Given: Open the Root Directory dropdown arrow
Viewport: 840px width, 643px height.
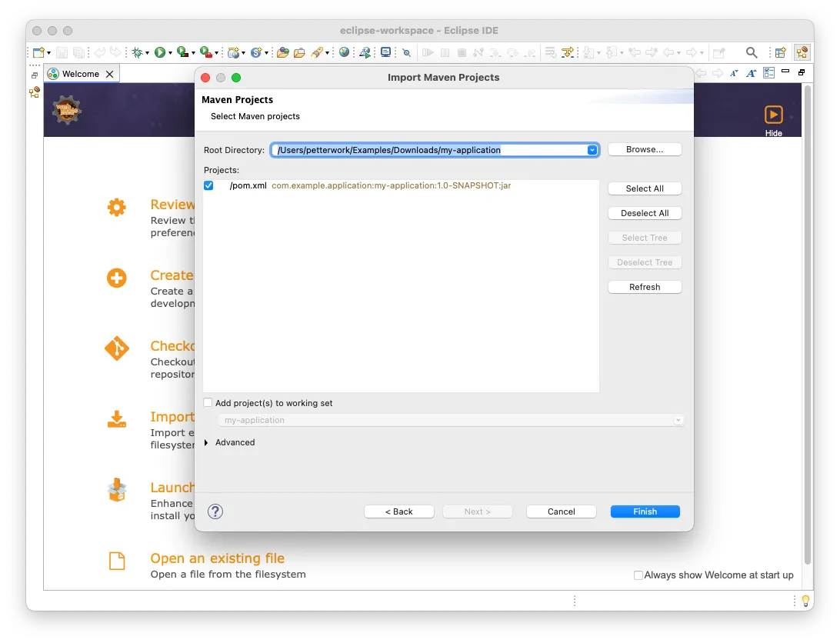Looking at the screenshot, I should point(592,149).
